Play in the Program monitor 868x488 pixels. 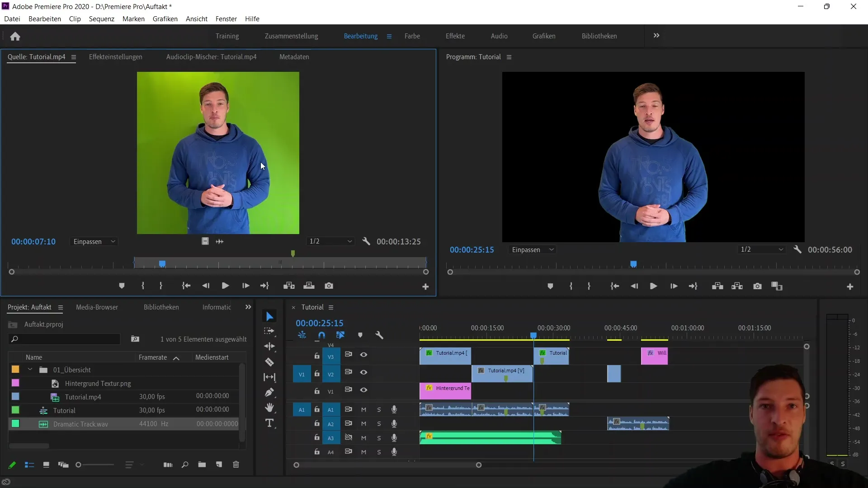pos(653,286)
